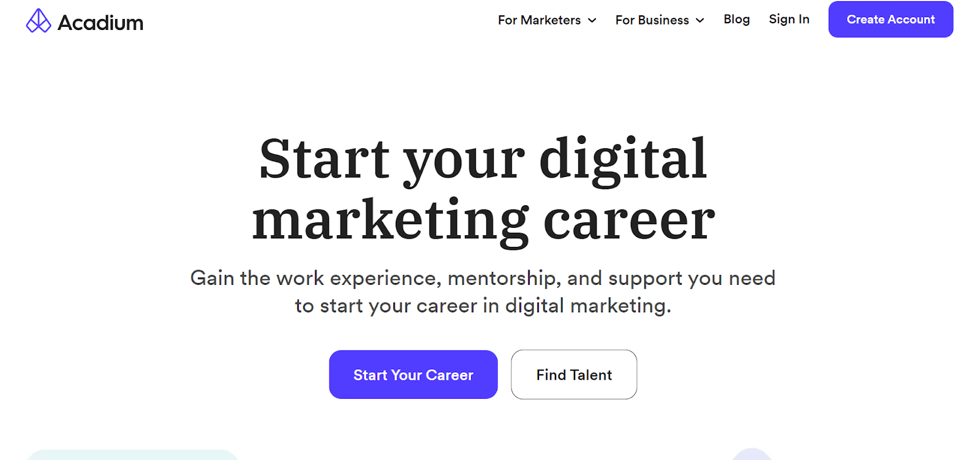This screenshot has height=460, width=980.
Task: Go to the Blog page
Action: point(736,19)
